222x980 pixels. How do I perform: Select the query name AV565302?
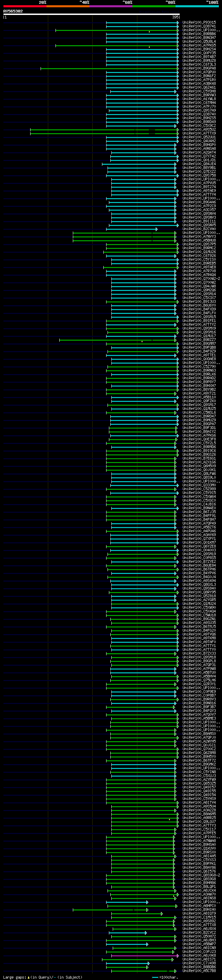pyautogui.click(x=13, y=11)
